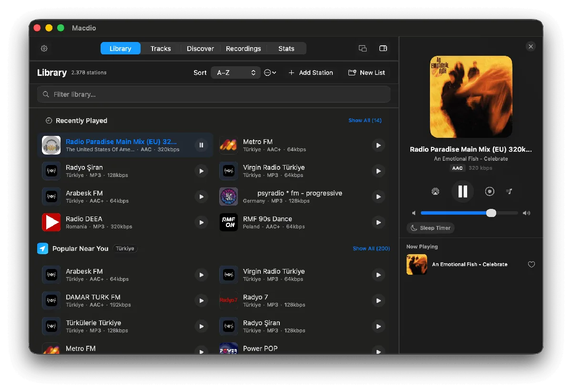The height and width of the screenshot is (392, 572).
Task: Pause Radio Paradise Main Mix in list
Action: (x=201, y=145)
